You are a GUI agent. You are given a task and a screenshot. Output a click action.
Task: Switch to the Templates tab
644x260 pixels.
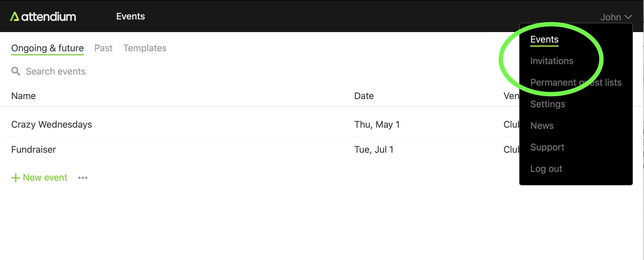(145, 48)
